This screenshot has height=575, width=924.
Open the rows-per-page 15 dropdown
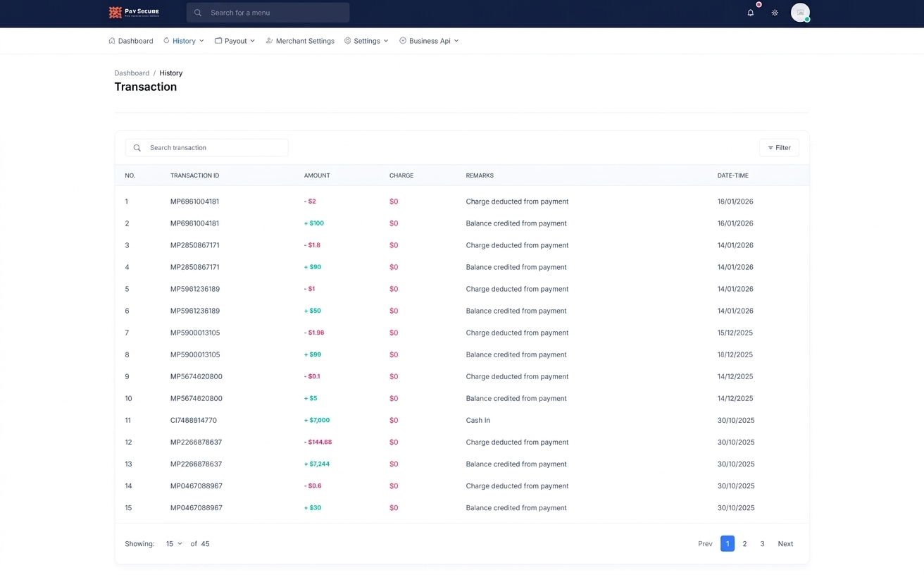(174, 544)
